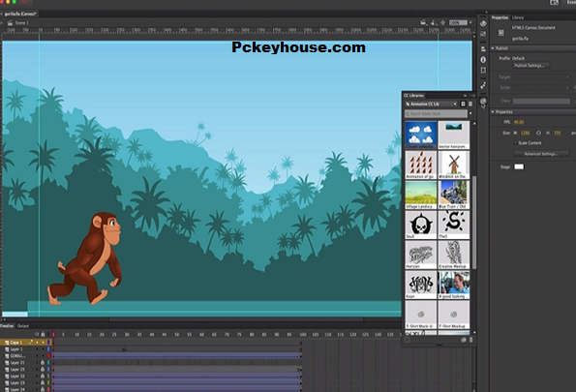The image size is (576, 392).
Task: Click the stage height value
Action: click(x=557, y=133)
